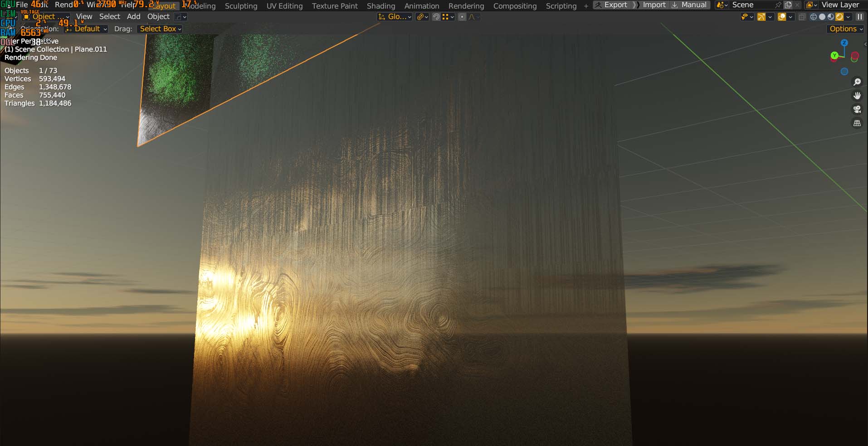
Task: Select solid viewport shading mode
Action: click(822, 17)
